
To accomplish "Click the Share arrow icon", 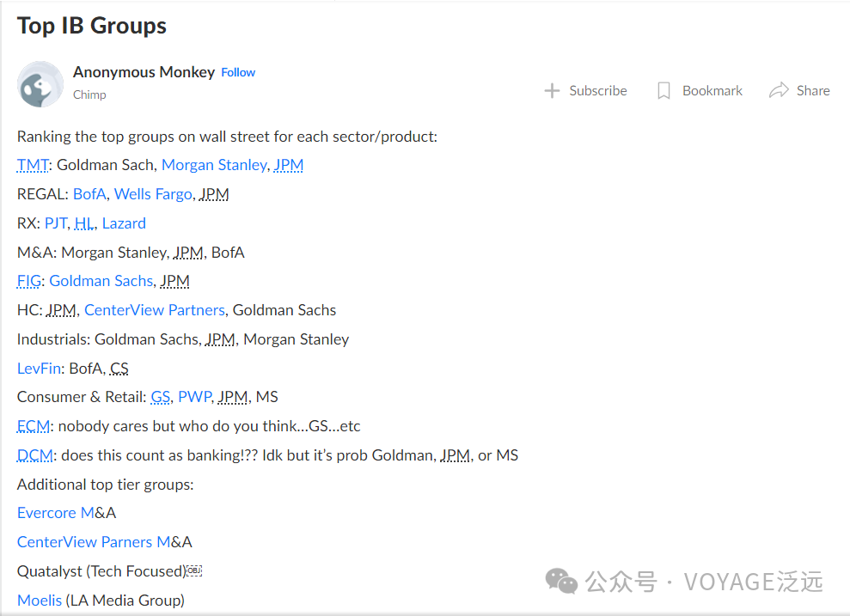I will (x=779, y=90).
